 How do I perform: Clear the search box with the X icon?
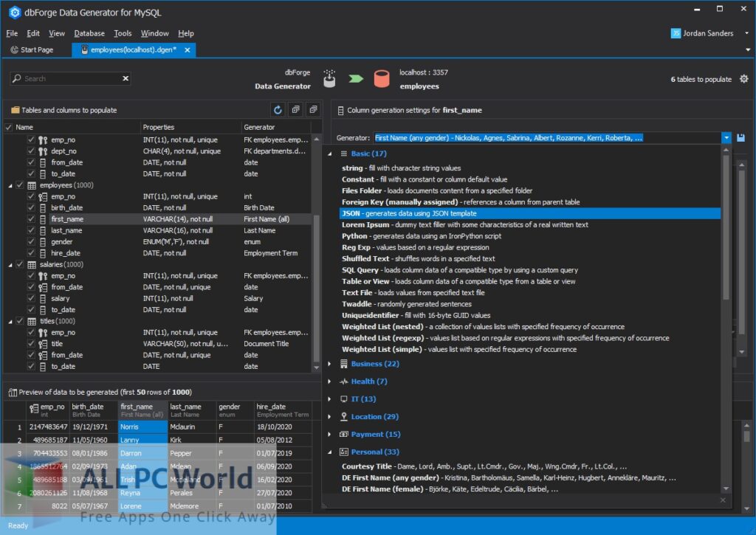tap(124, 78)
